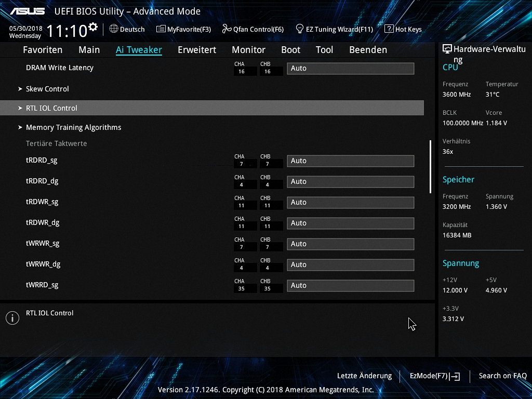Click the Vcore 1.184 V value
The height and width of the screenshot is (399, 532).
(x=496, y=123)
